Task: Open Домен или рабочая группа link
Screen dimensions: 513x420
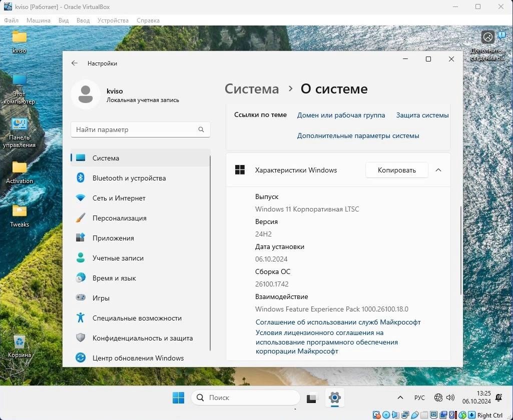Action: click(341, 115)
